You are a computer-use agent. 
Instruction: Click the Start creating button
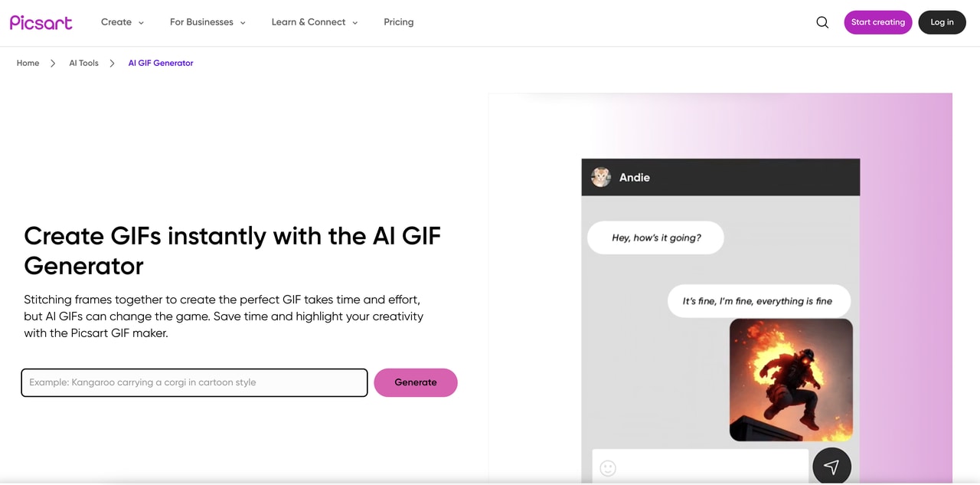point(877,22)
